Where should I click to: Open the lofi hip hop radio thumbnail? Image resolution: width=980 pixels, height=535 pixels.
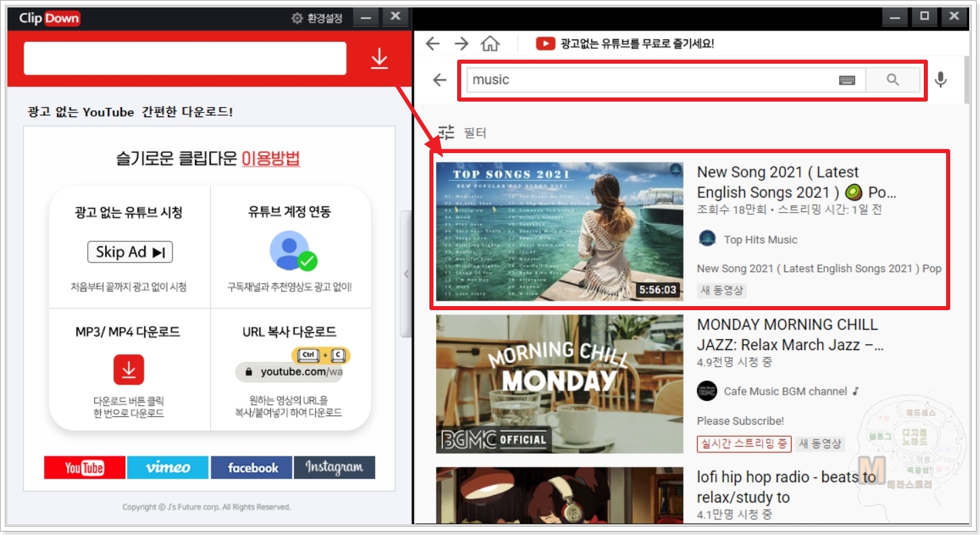tap(559, 496)
